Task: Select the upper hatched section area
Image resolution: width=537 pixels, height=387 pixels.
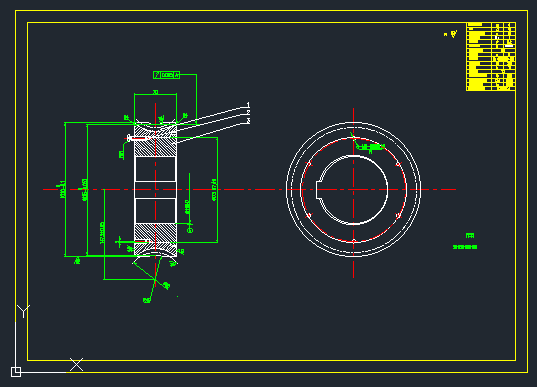Action: click(x=155, y=140)
